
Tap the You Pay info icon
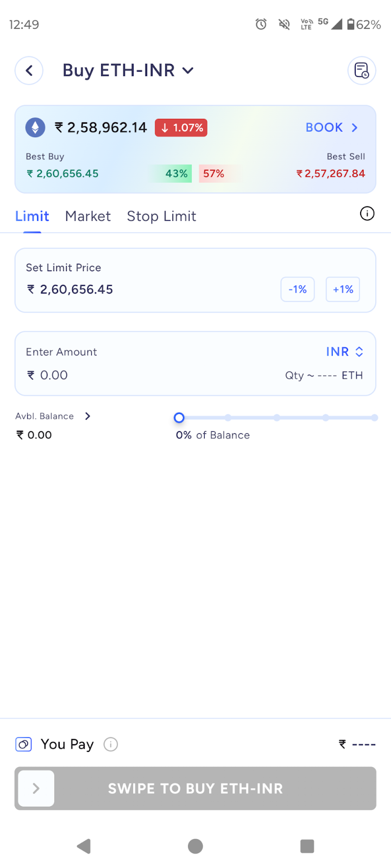coord(111,744)
